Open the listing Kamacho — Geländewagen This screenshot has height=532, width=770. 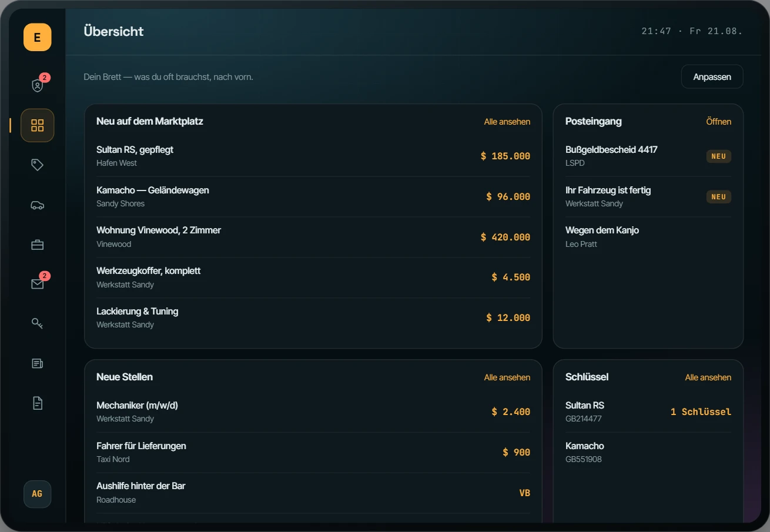313,197
